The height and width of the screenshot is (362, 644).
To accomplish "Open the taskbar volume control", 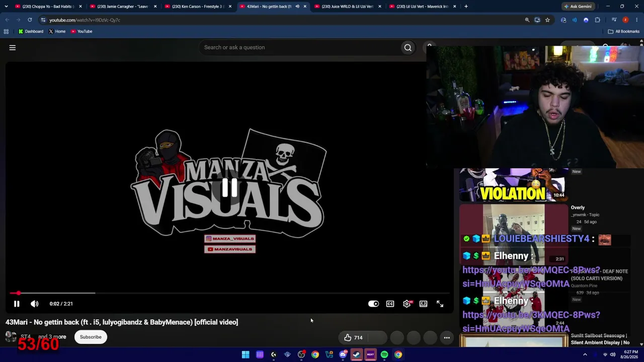I will coord(613,354).
